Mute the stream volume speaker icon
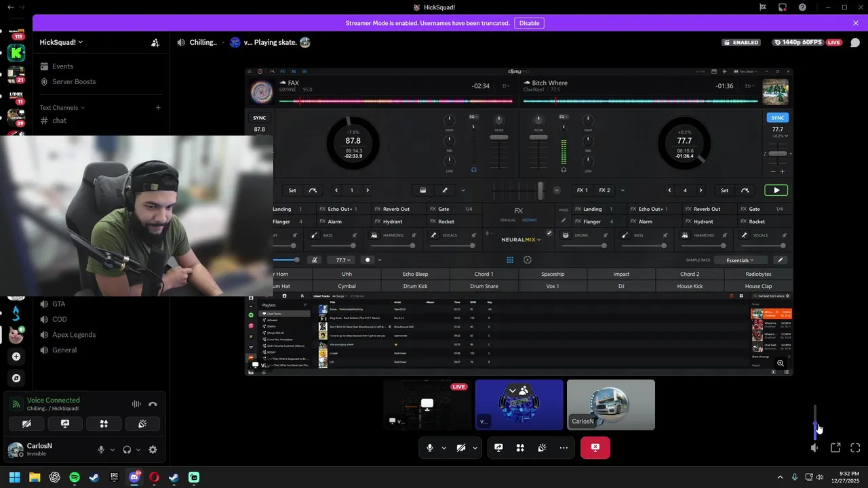 (x=815, y=448)
